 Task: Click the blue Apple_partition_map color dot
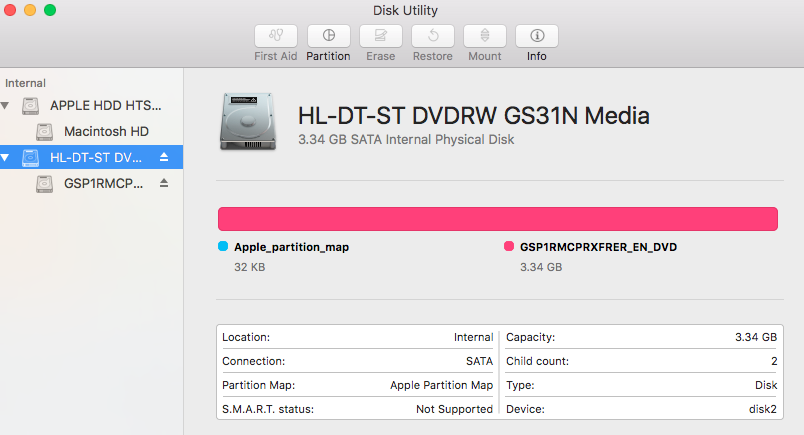click(x=223, y=246)
